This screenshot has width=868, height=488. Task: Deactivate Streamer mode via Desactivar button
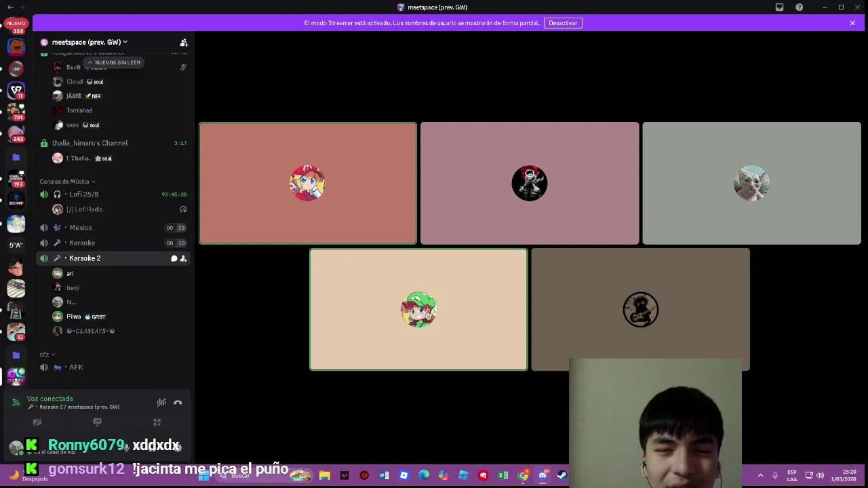tap(563, 23)
